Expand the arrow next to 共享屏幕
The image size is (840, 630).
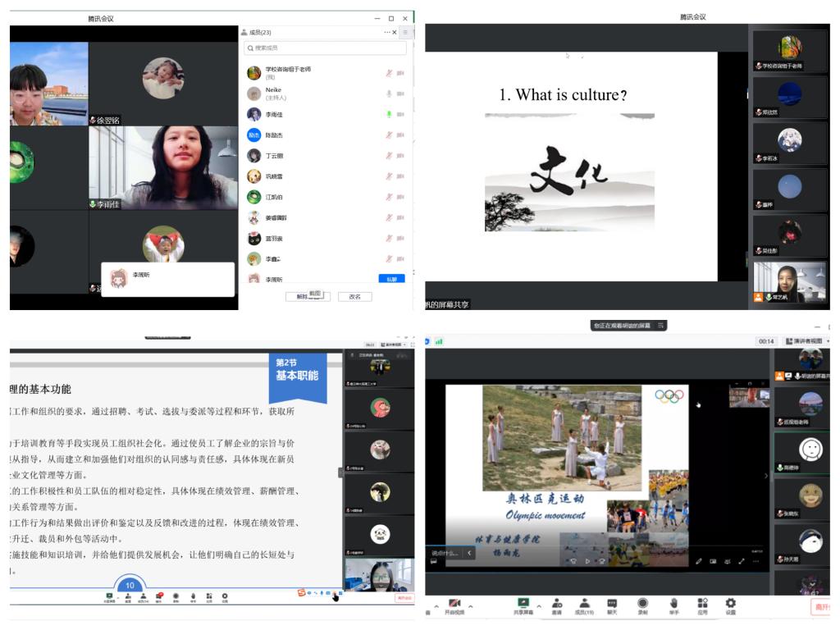[539, 606]
